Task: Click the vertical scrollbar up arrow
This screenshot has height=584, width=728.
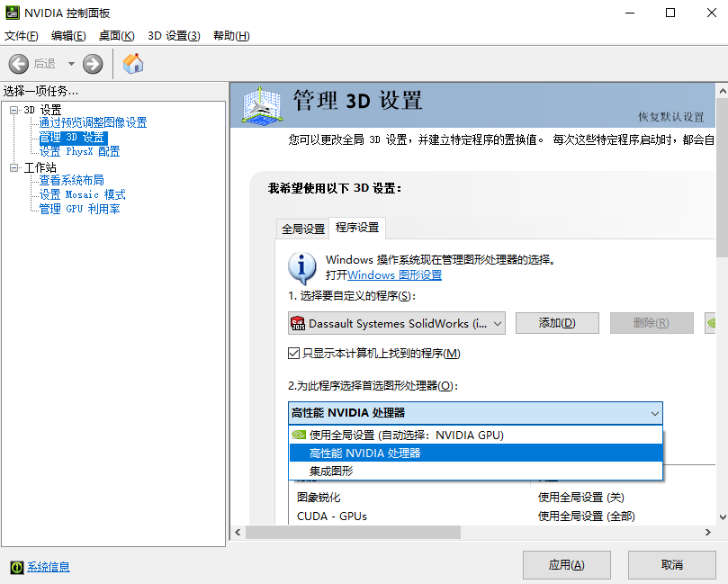Action: click(x=723, y=91)
